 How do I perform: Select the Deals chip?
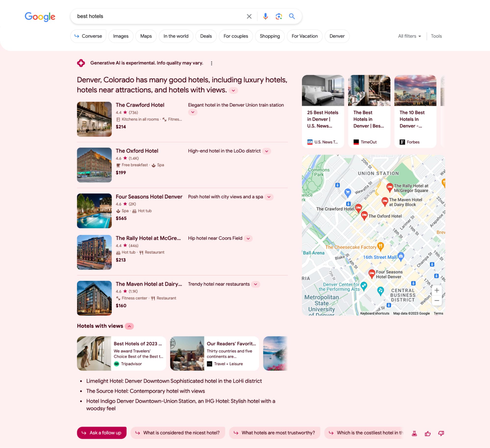(206, 36)
